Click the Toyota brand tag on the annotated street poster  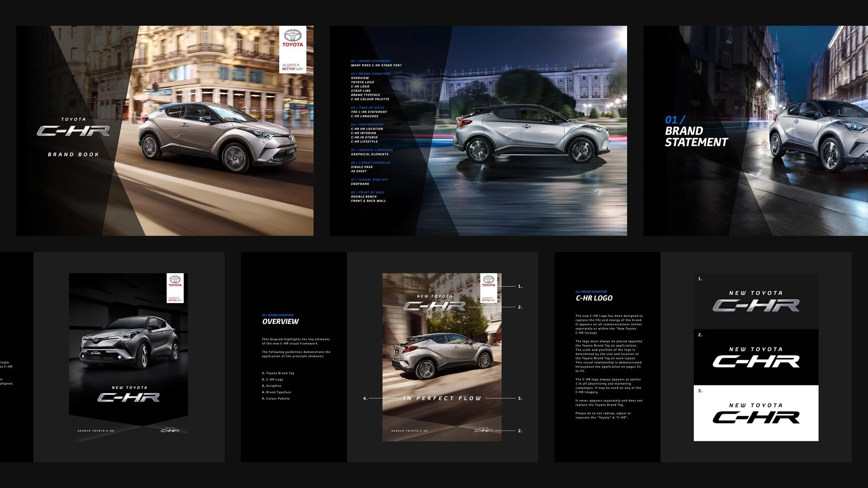coord(489,288)
